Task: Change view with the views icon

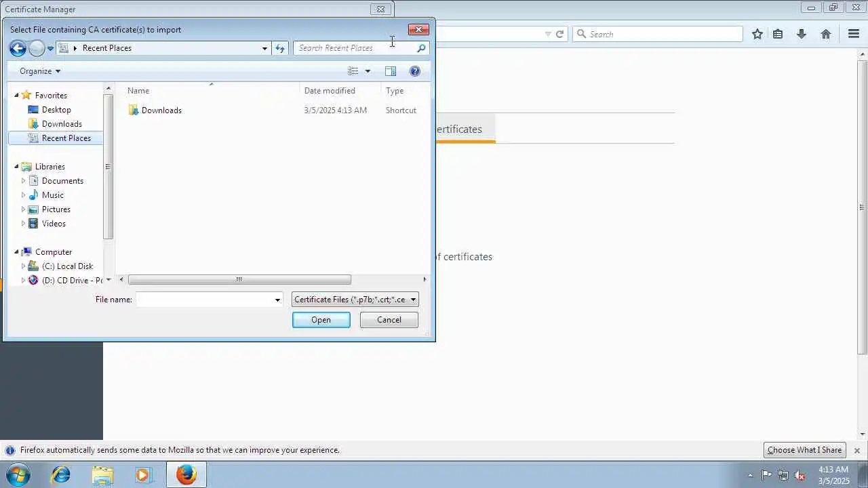Action: click(353, 71)
